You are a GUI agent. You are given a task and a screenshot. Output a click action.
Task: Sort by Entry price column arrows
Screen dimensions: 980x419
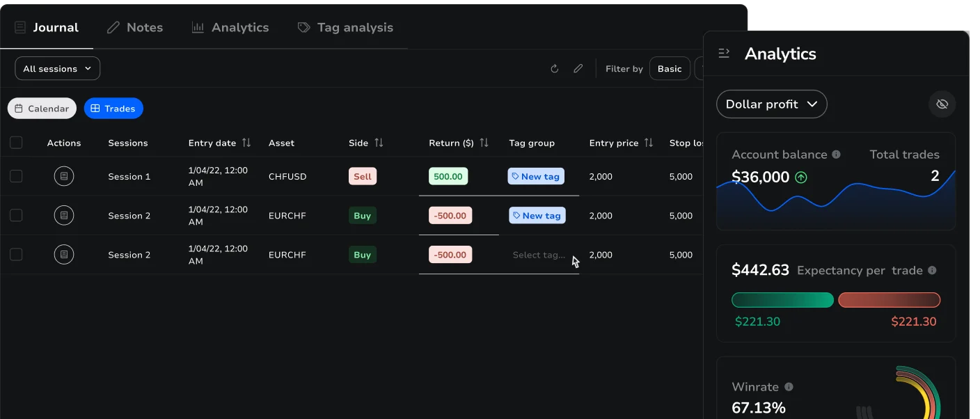(x=649, y=143)
